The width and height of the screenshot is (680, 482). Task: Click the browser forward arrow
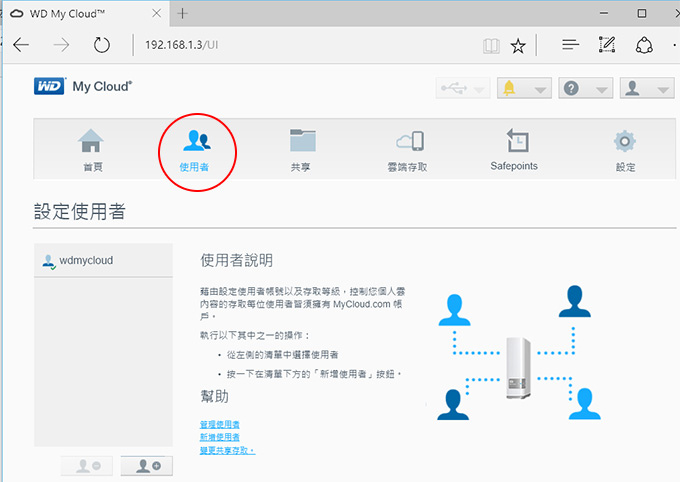(61, 45)
